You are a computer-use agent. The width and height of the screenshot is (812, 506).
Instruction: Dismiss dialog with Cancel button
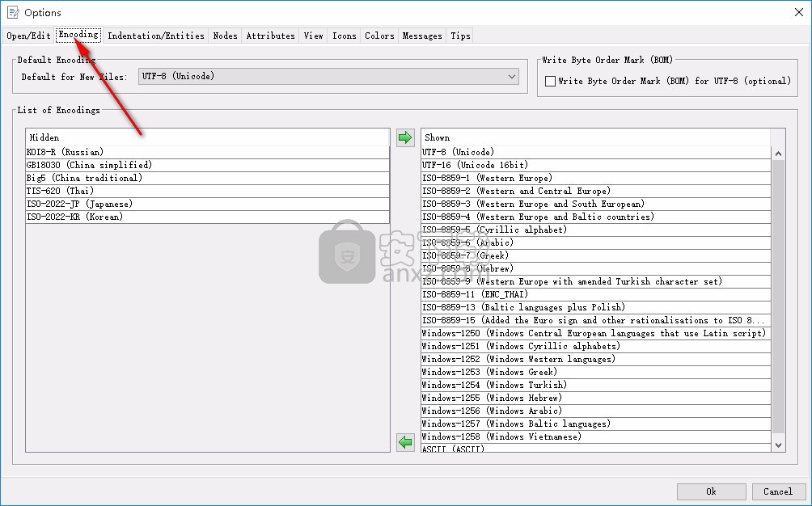pyautogui.click(x=778, y=491)
